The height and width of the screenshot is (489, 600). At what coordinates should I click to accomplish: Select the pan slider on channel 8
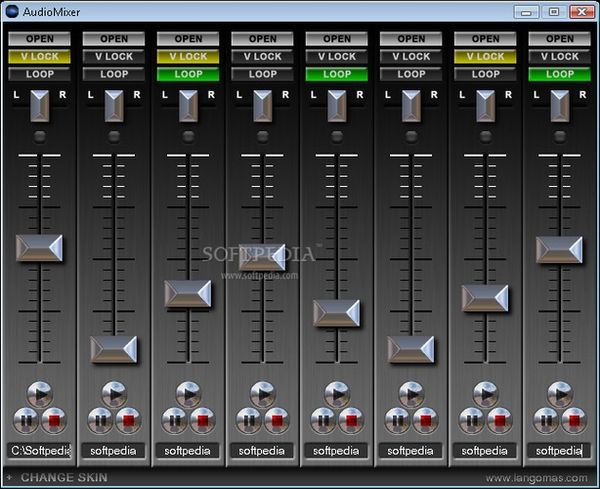[560, 106]
